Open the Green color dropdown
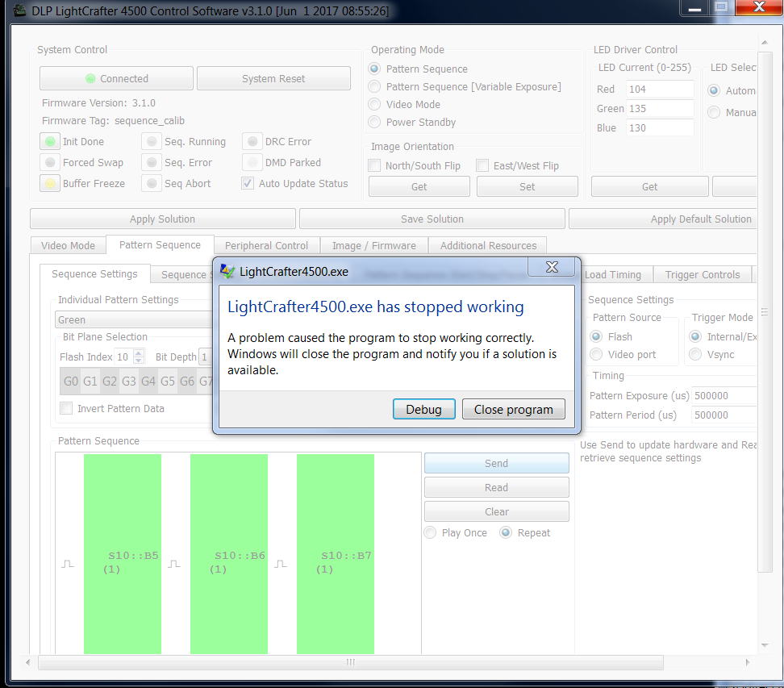Screen dimensions: 784x688 tap(134, 319)
